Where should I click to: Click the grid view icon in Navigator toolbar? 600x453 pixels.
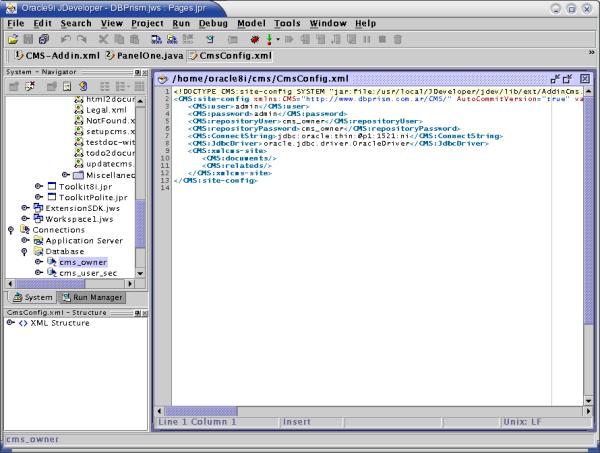(139, 86)
